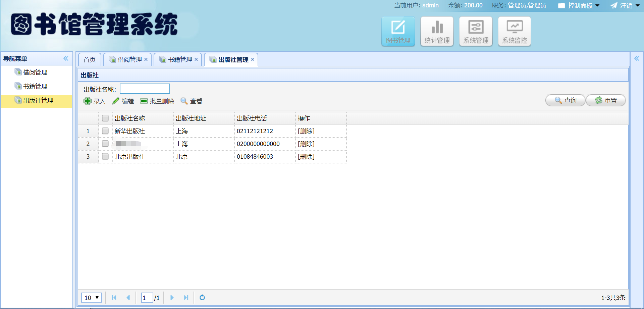The image size is (644, 309).
Task: Go to the previous page
Action: tap(128, 298)
